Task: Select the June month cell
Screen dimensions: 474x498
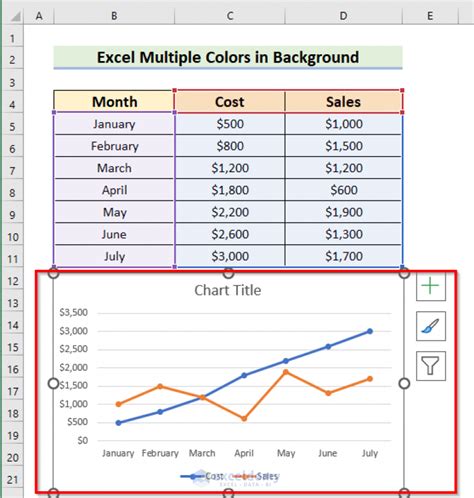Action: pyautogui.click(x=114, y=234)
